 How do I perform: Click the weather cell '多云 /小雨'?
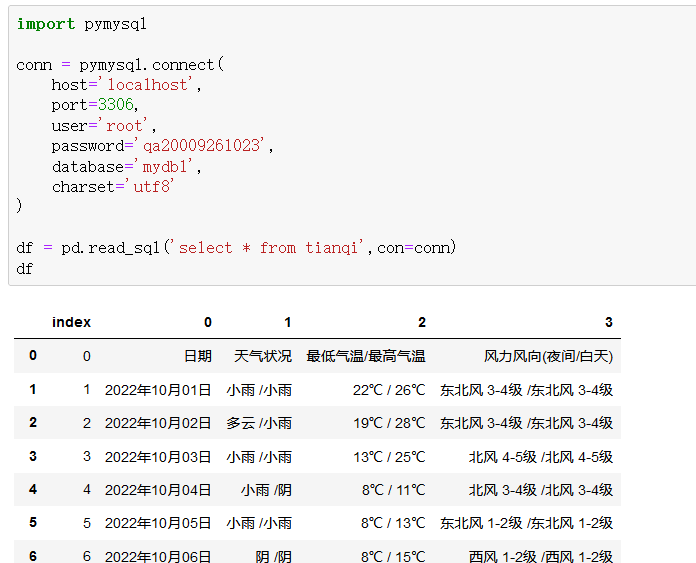click(259, 423)
